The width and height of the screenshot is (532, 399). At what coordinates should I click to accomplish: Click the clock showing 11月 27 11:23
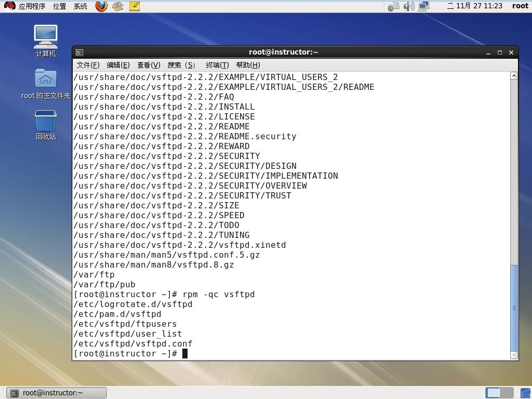coord(475,6)
